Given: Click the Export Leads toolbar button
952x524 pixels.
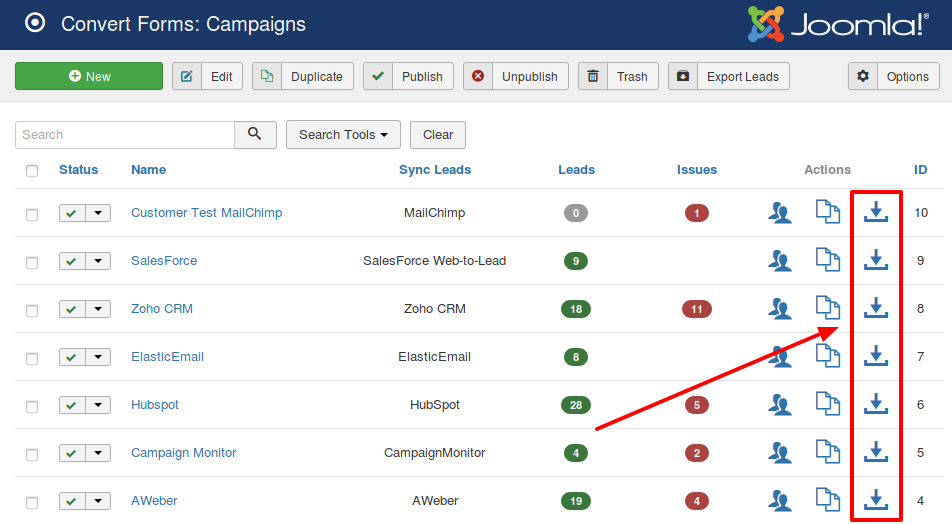Looking at the screenshot, I should (729, 76).
